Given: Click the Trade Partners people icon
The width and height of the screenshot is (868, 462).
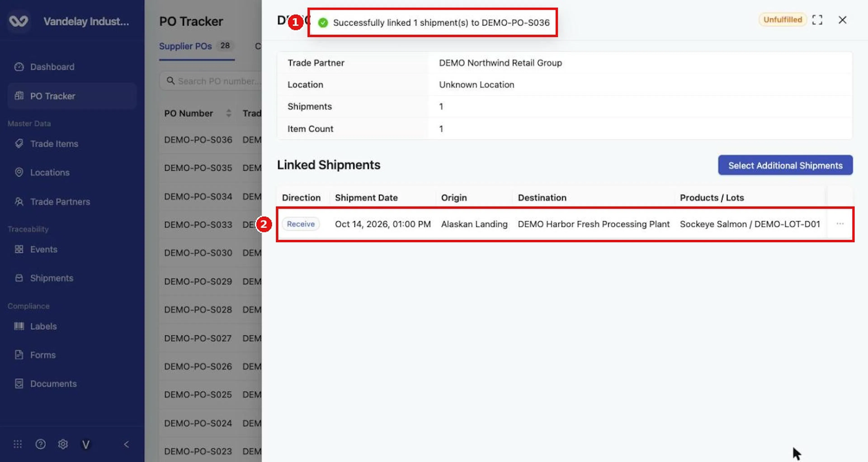Looking at the screenshot, I should (x=19, y=202).
